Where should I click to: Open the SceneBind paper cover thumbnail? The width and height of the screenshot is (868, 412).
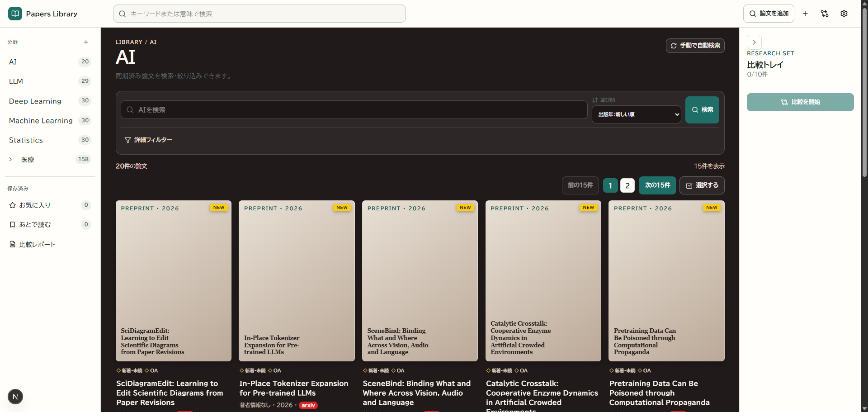(x=420, y=281)
